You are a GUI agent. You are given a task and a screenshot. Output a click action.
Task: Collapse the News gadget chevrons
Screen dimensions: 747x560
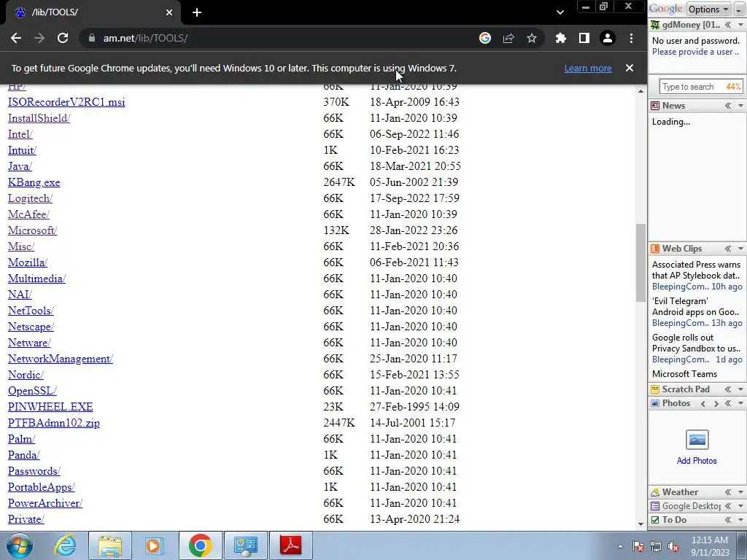click(728, 106)
